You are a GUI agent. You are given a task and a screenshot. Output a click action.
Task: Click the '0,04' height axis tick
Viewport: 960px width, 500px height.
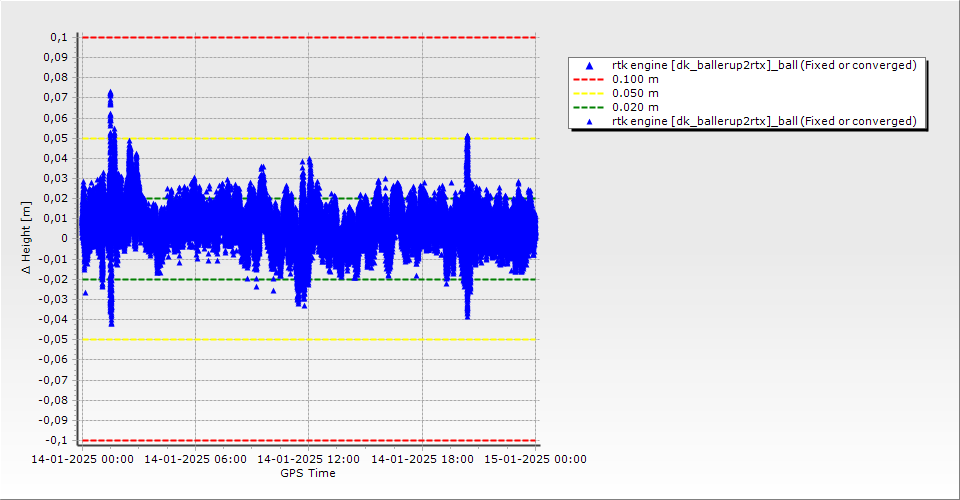[x=56, y=159]
